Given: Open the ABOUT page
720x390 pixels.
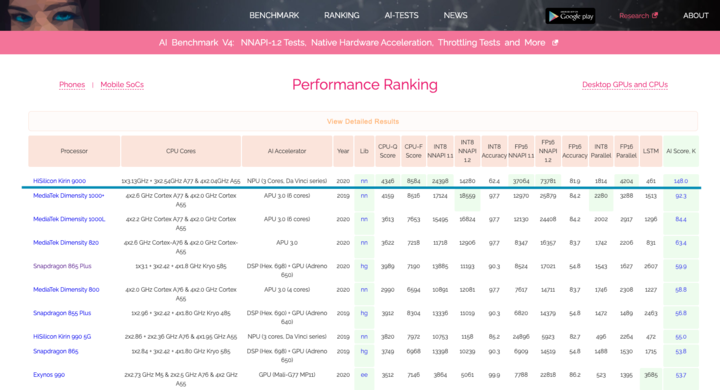Looking at the screenshot, I should pos(696,16).
